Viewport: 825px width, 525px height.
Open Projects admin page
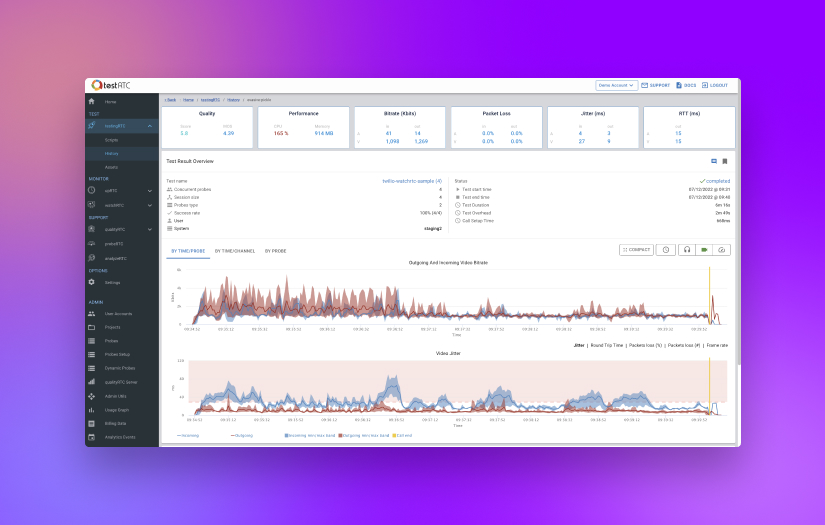click(x=112, y=327)
